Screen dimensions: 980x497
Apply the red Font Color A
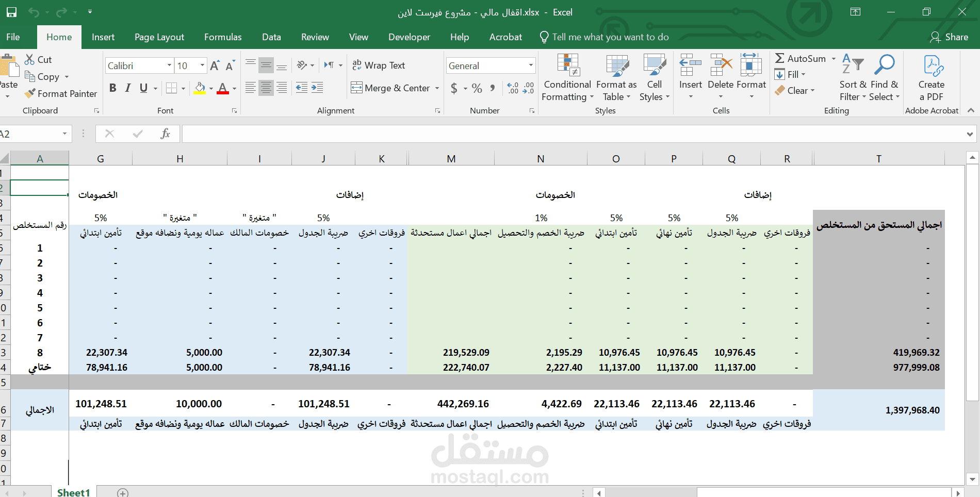click(x=223, y=88)
